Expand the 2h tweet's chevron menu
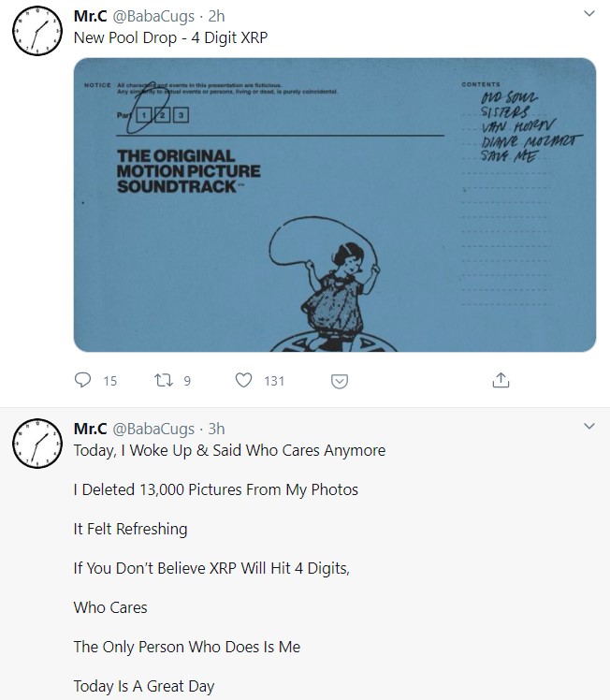Image resolution: width=610 pixels, height=700 pixels. (588, 15)
